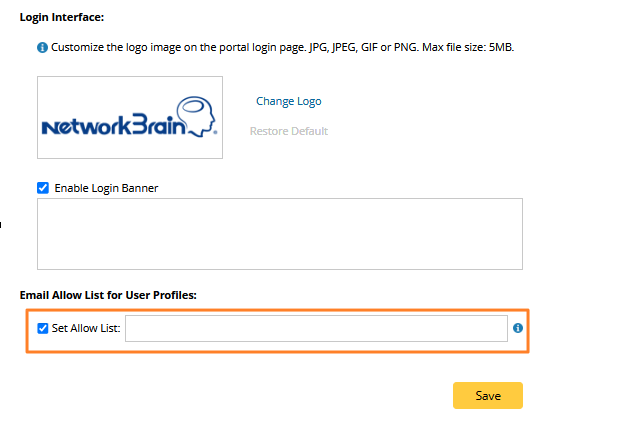Focus the login banner text area
This screenshot has height=435, width=627.
(279, 233)
